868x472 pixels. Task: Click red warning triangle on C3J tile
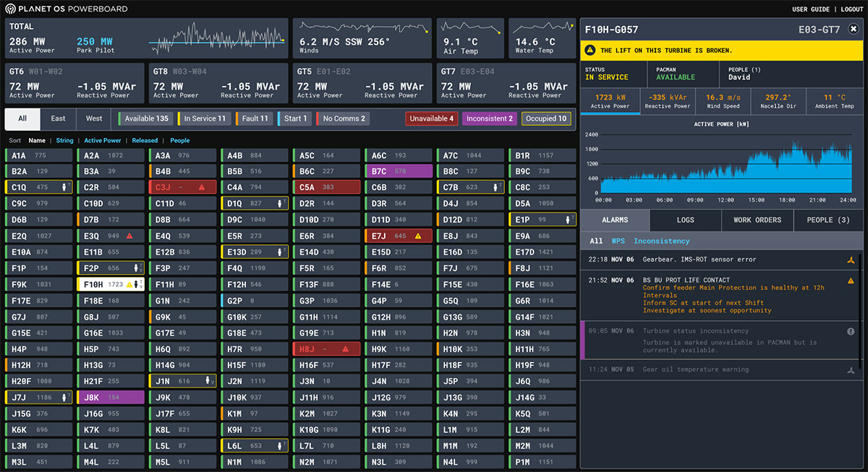point(202,187)
